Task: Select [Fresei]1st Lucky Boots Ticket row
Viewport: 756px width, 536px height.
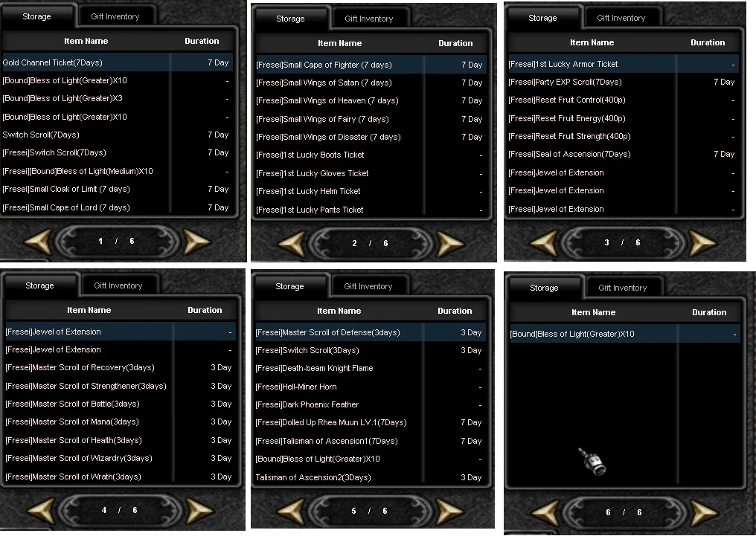Action: tap(371, 155)
